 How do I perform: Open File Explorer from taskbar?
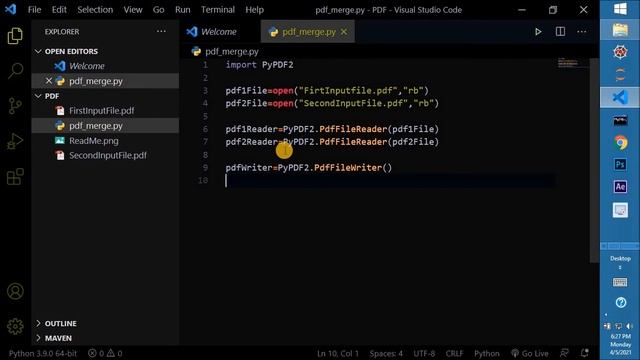[620, 31]
